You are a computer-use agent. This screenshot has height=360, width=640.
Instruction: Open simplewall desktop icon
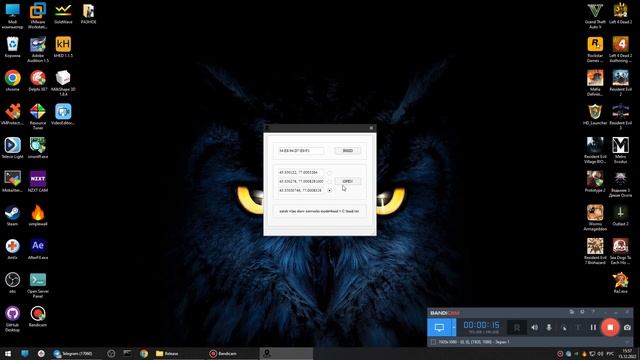(x=38, y=216)
